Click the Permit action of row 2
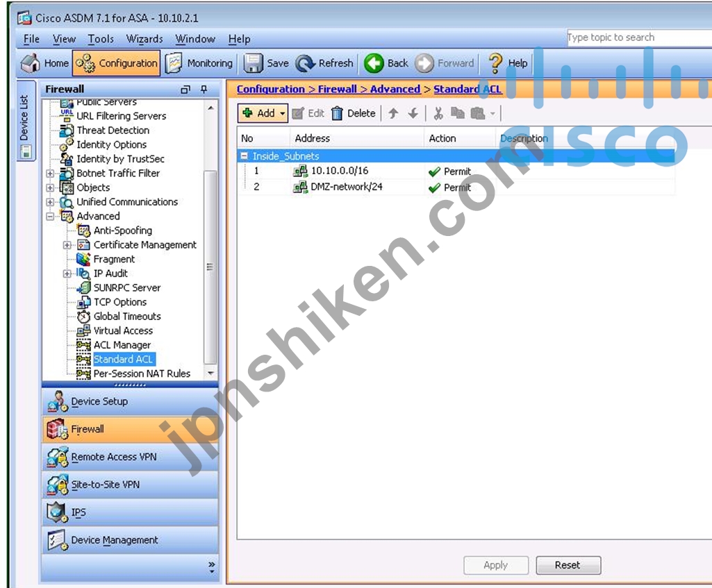 pos(449,187)
